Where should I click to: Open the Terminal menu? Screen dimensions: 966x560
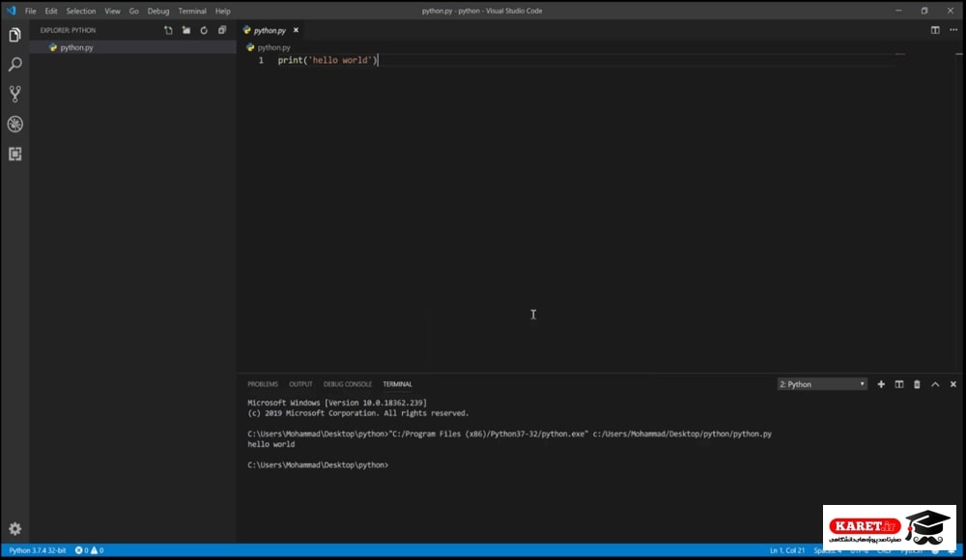192,11
